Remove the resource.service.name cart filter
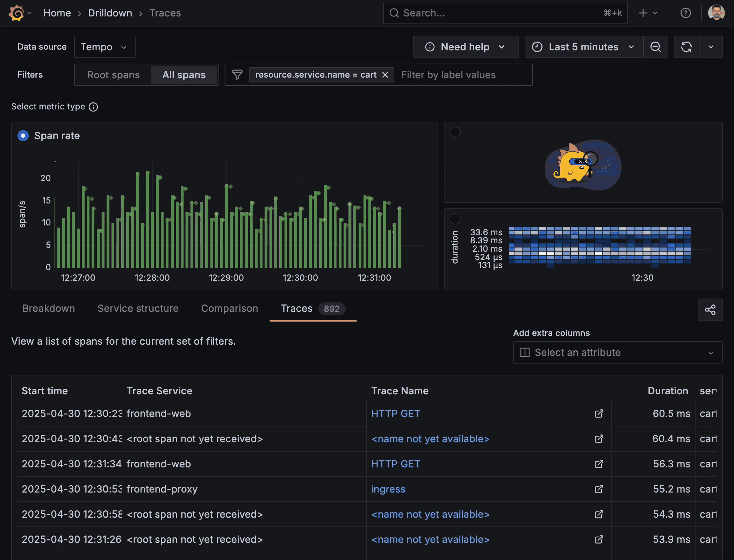734x560 pixels. 386,75
